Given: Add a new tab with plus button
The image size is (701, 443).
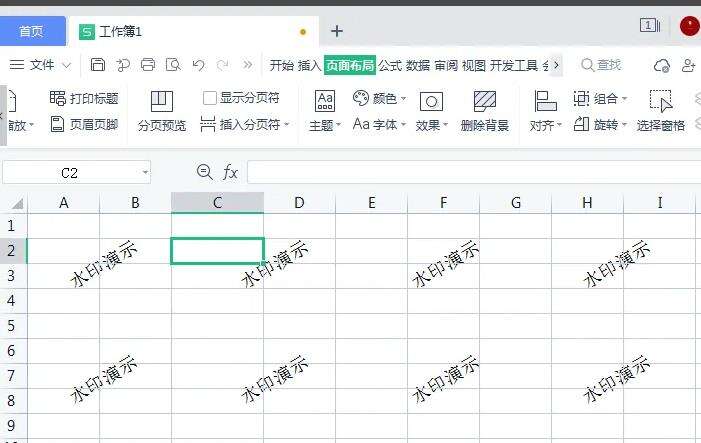Looking at the screenshot, I should 337,31.
